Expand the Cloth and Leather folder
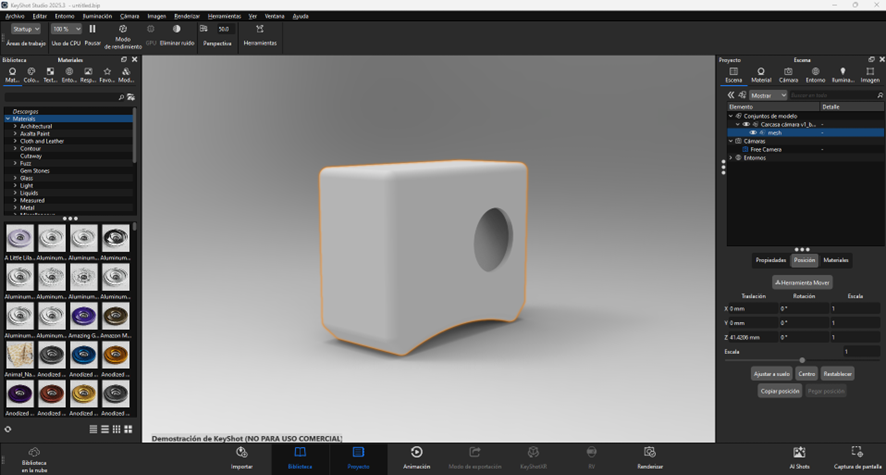Viewport: 886px width, 475px height. click(x=15, y=141)
